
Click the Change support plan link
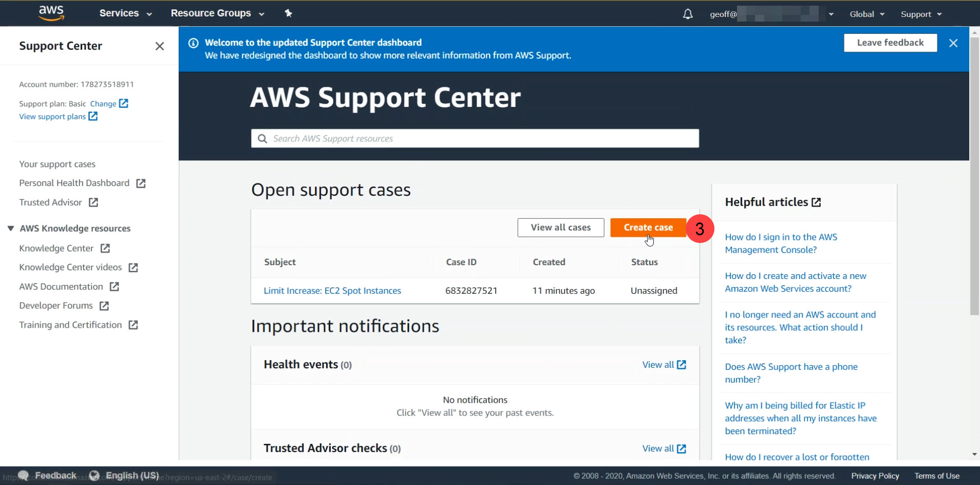pos(103,104)
